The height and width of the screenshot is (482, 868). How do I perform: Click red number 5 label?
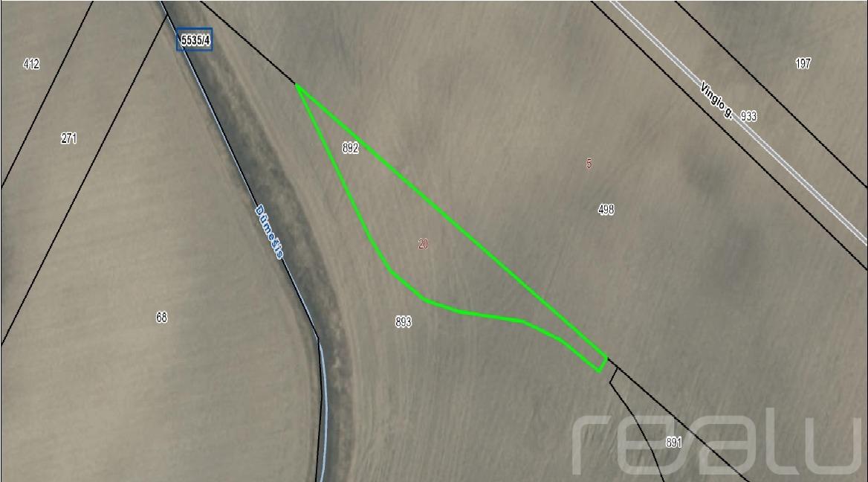click(x=589, y=164)
